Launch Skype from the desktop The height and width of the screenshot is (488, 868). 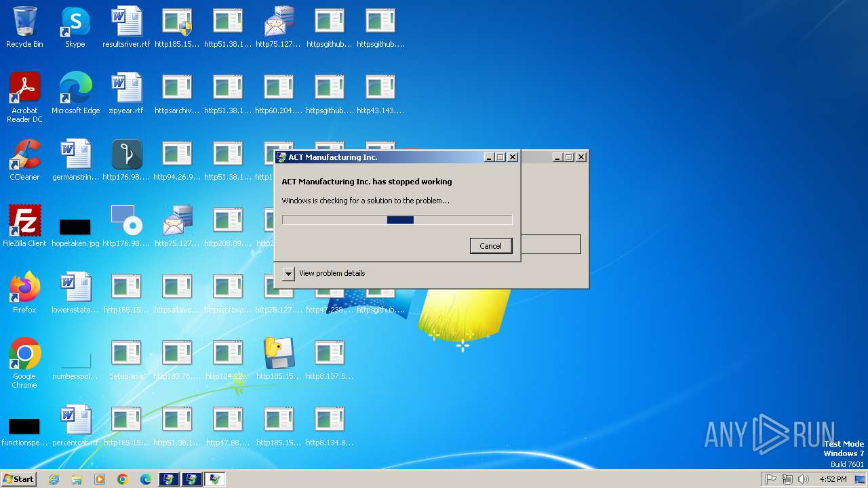(x=75, y=28)
